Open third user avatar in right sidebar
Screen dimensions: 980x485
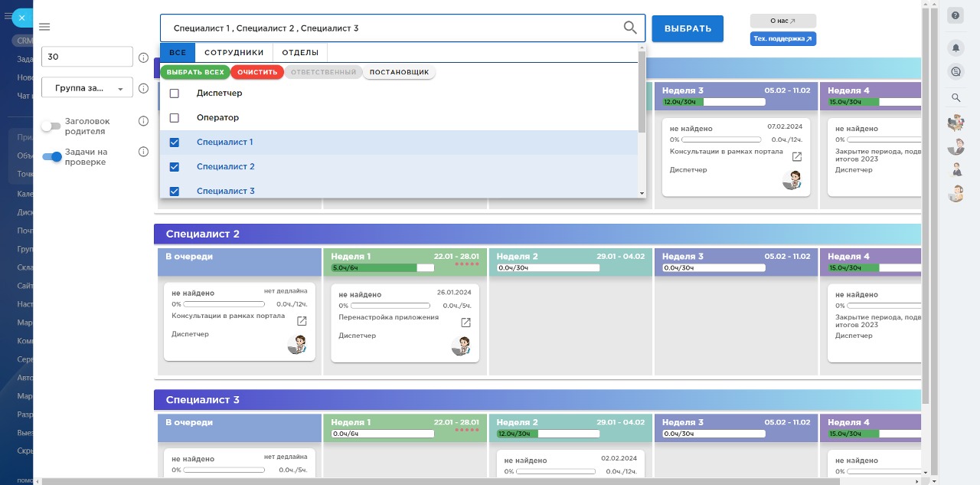point(955,169)
